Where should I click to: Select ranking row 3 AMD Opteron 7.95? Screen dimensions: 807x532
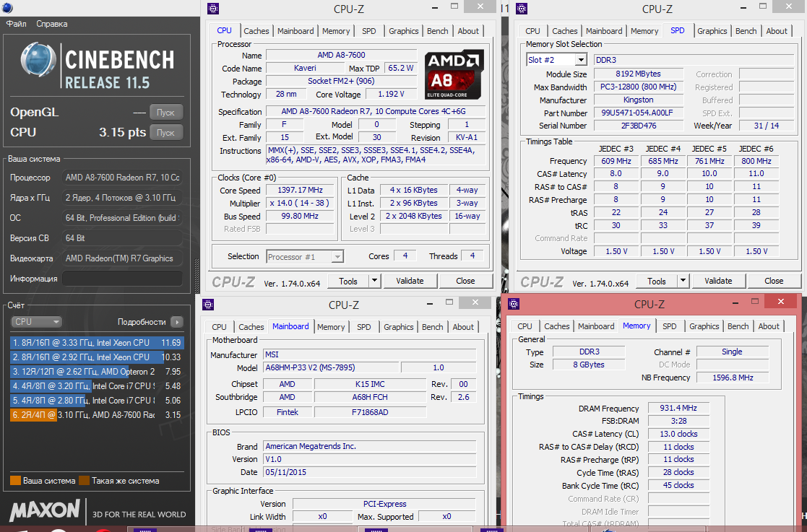pyautogui.click(x=97, y=372)
